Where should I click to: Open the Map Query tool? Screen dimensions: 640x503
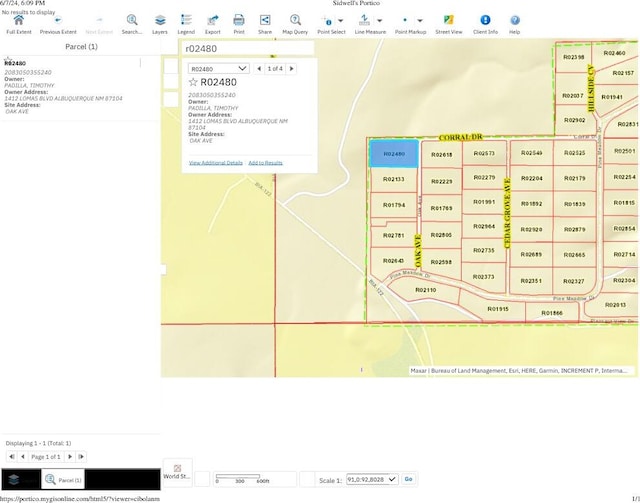(295, 24)
